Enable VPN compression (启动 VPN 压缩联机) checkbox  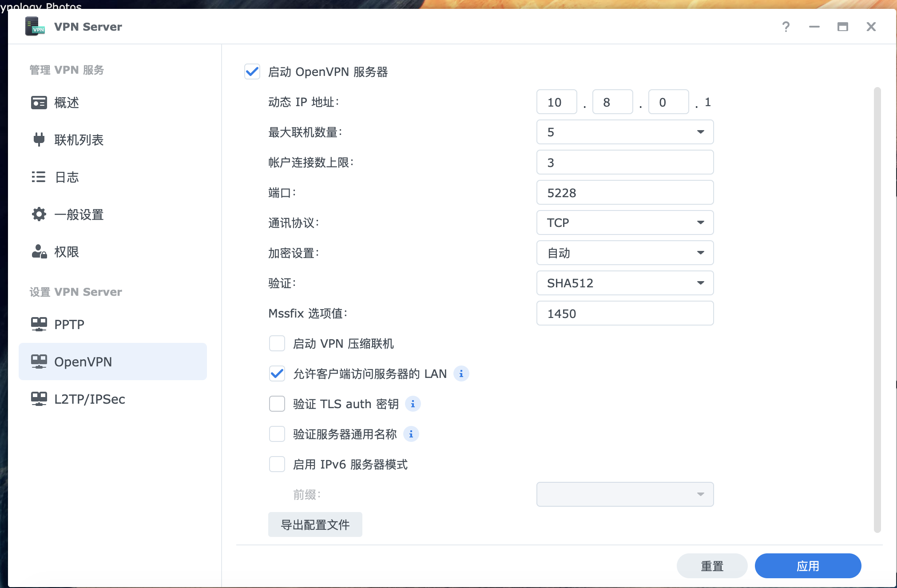point(277,344)
